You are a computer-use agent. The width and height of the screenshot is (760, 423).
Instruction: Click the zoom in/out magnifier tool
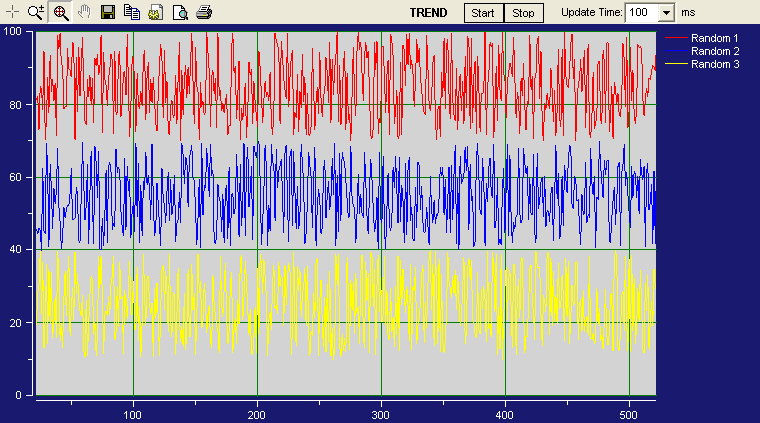pyautogui.click(x=37, y=13)
